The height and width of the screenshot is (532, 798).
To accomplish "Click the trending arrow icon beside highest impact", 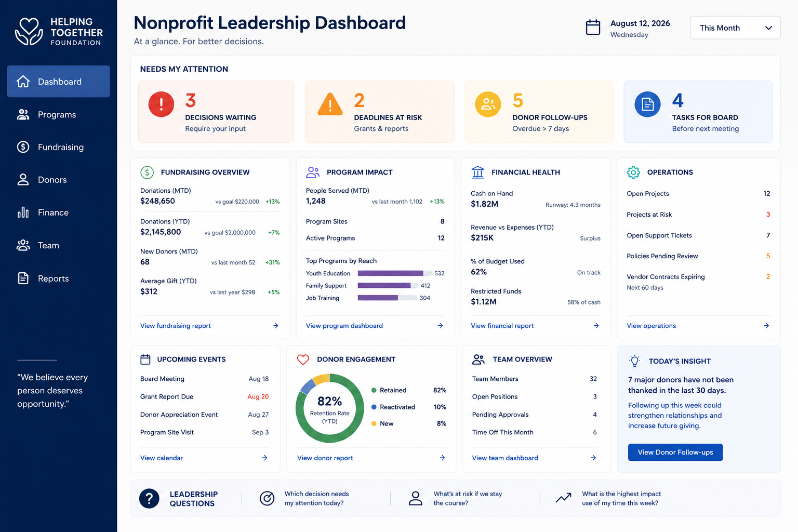I will 563,498.
